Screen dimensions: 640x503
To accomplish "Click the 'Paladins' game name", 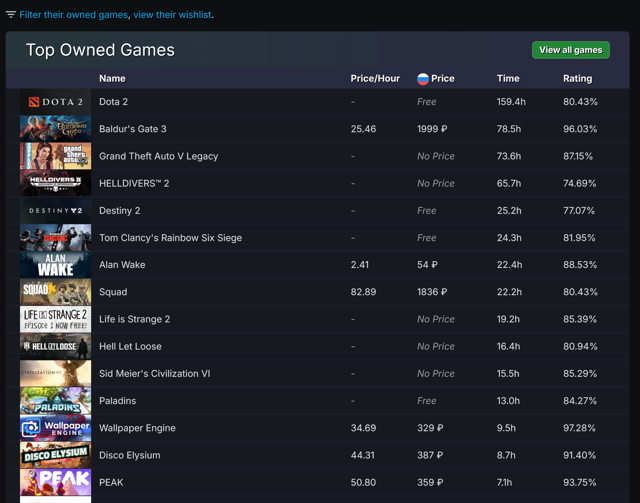I will point(118,401).
